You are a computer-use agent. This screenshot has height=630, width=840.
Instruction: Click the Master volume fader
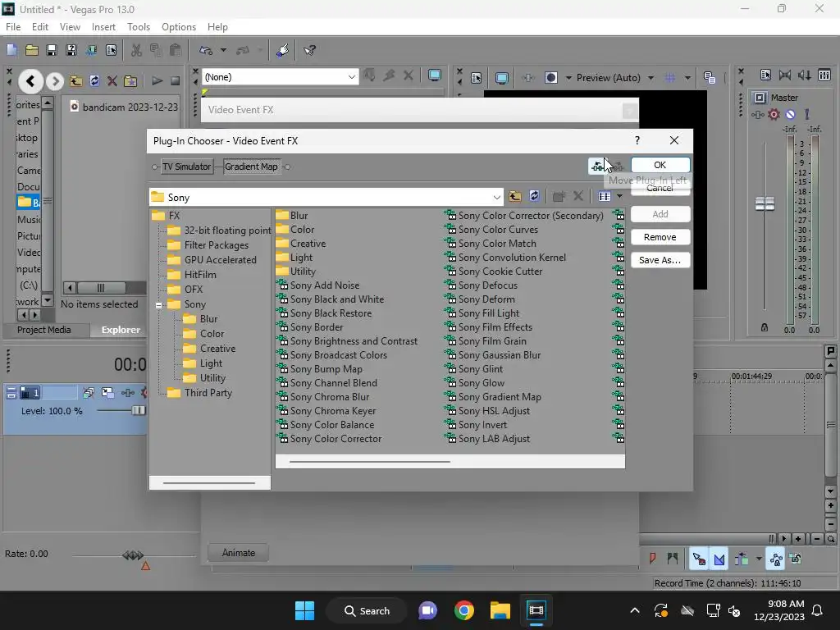click(x=765, y=203)
